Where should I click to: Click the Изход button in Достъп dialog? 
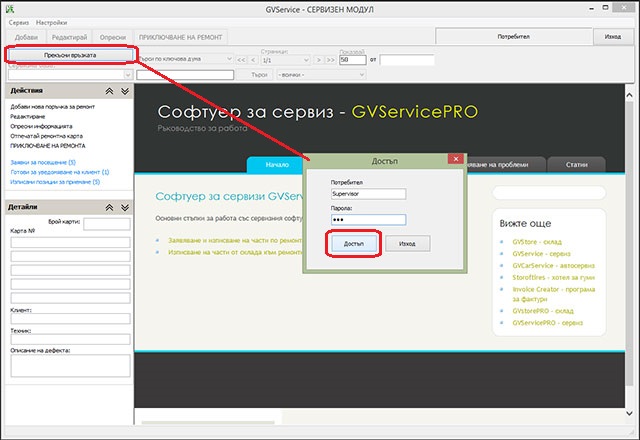[407, 244]
